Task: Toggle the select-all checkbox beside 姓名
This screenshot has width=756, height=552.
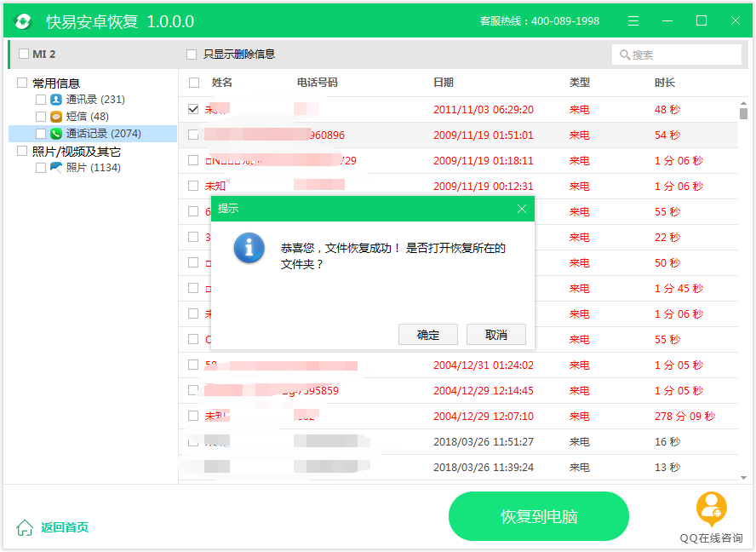Action: (194, 83)
